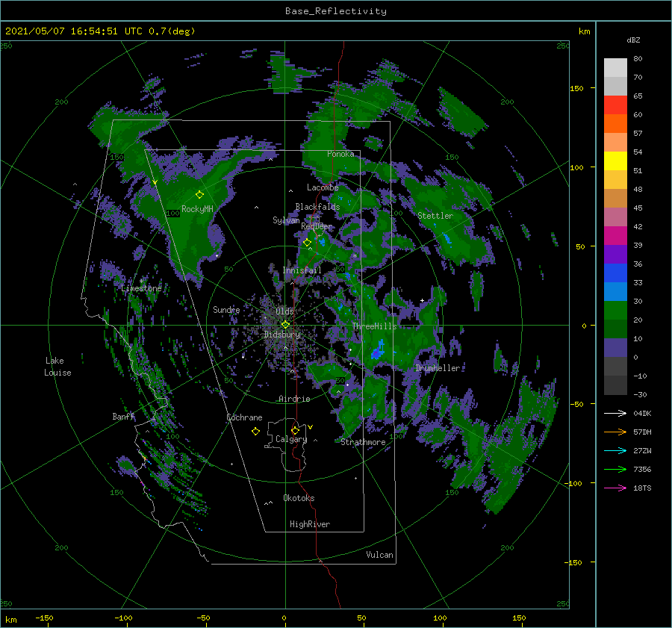
Task: Click the Olds city label
Action: pyautogui.click(x=284, y=311)
